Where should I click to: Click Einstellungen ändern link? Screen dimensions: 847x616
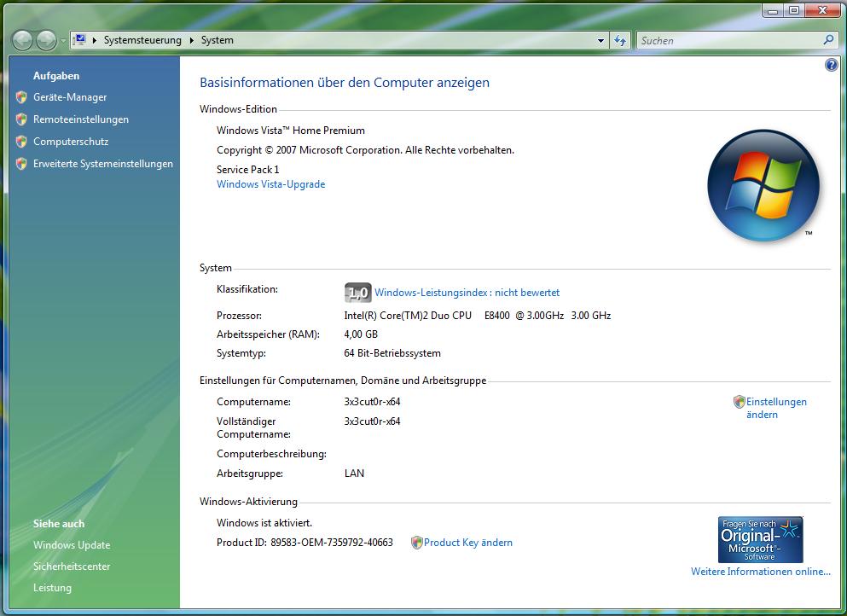776,408
